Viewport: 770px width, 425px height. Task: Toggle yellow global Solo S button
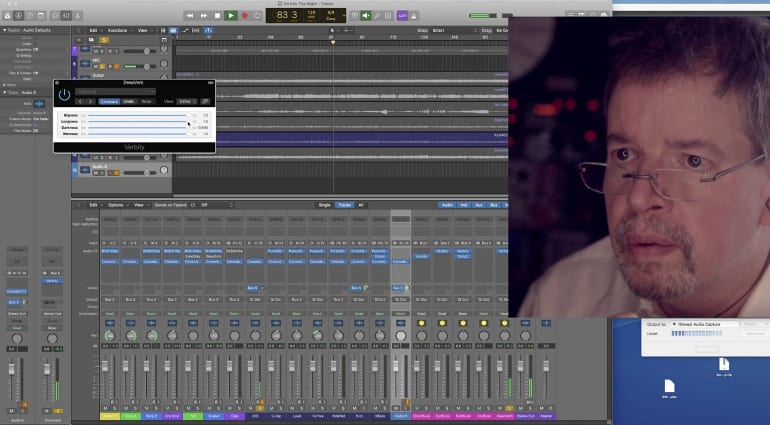(104, 40)
